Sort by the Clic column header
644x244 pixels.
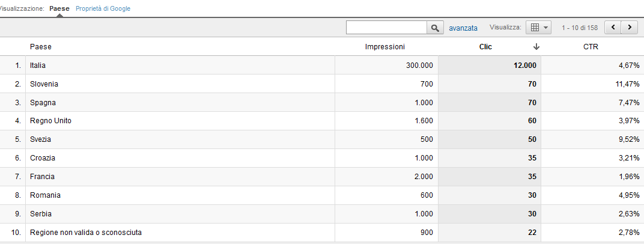485,47
